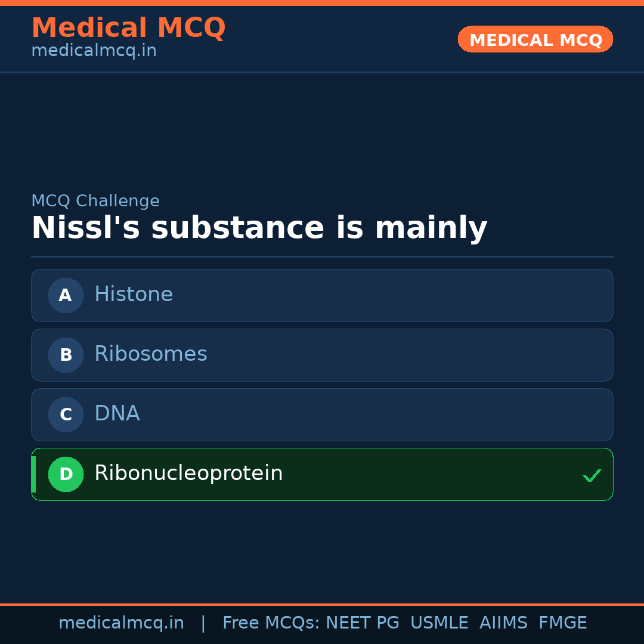Pick the DNA answer text

[x=117, y=414]
